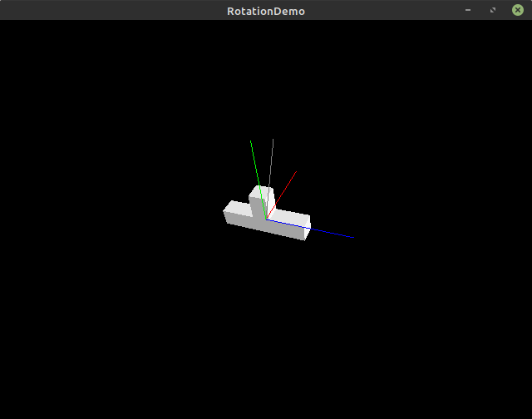Minimize the RotationDemo window
The width and height of the screenshot is (532, 419).
(x=468, y=10)
